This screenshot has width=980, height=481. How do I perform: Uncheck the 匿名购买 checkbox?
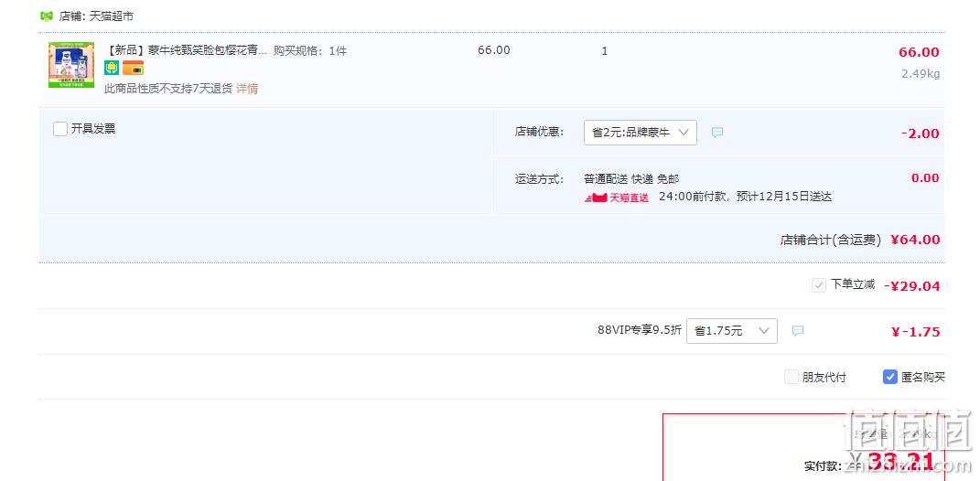890,378
